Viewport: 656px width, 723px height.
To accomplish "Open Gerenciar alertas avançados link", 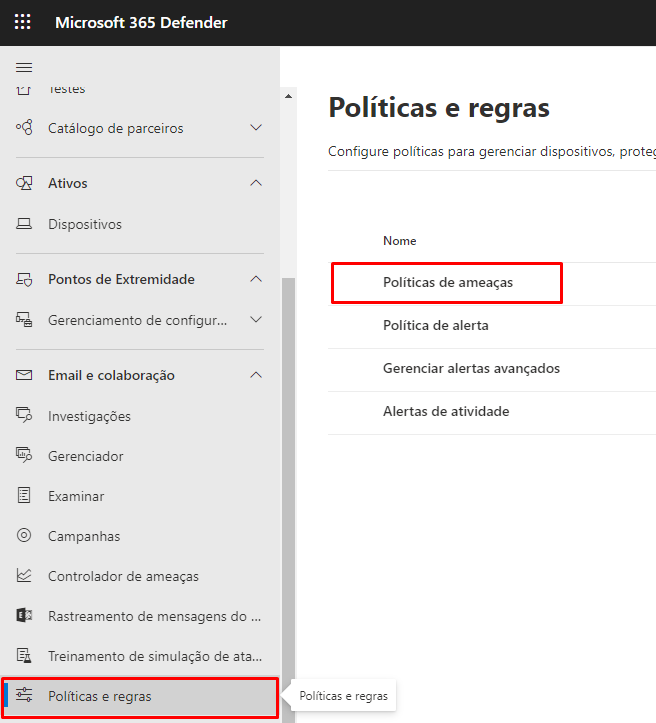I will pos(471,368).
